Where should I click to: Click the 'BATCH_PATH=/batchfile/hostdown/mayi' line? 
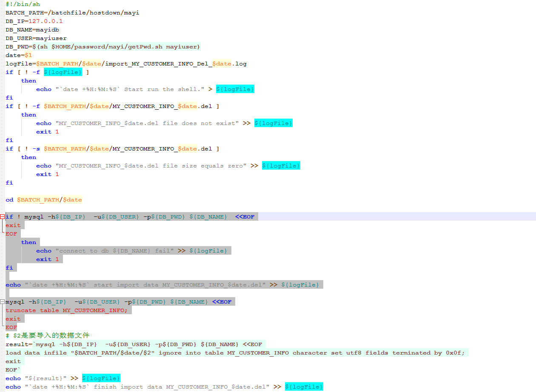[72, 13]
